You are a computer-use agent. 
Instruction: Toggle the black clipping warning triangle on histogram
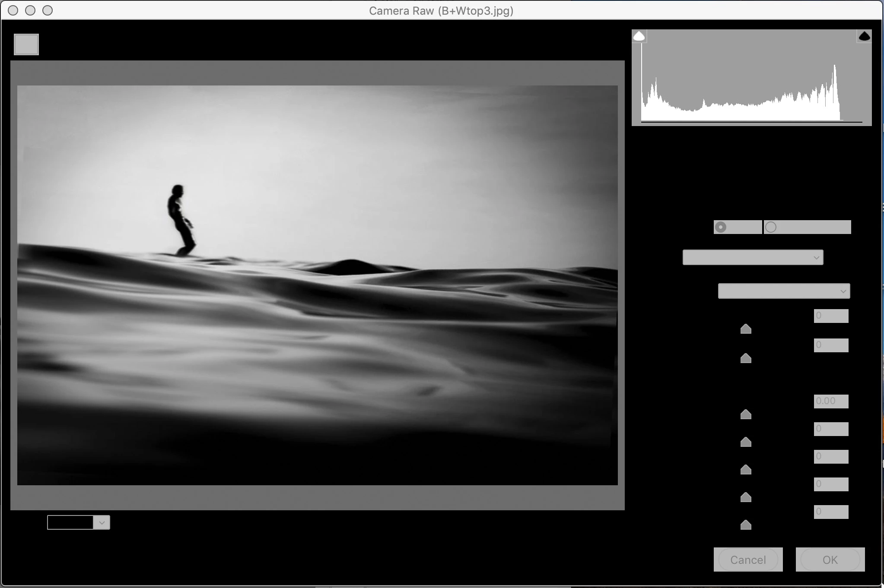coord(864,36)
